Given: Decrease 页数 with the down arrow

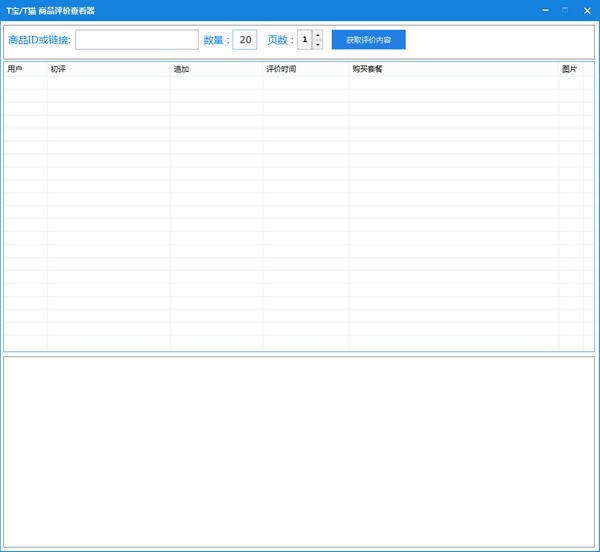Looking at the screenshot, I should 318,45.
